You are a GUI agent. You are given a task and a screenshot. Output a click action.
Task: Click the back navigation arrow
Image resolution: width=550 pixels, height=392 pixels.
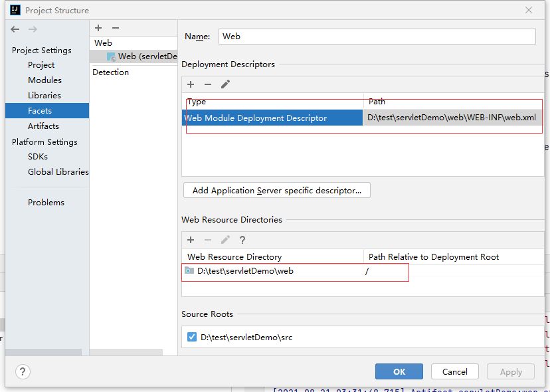tap(15, 29)
